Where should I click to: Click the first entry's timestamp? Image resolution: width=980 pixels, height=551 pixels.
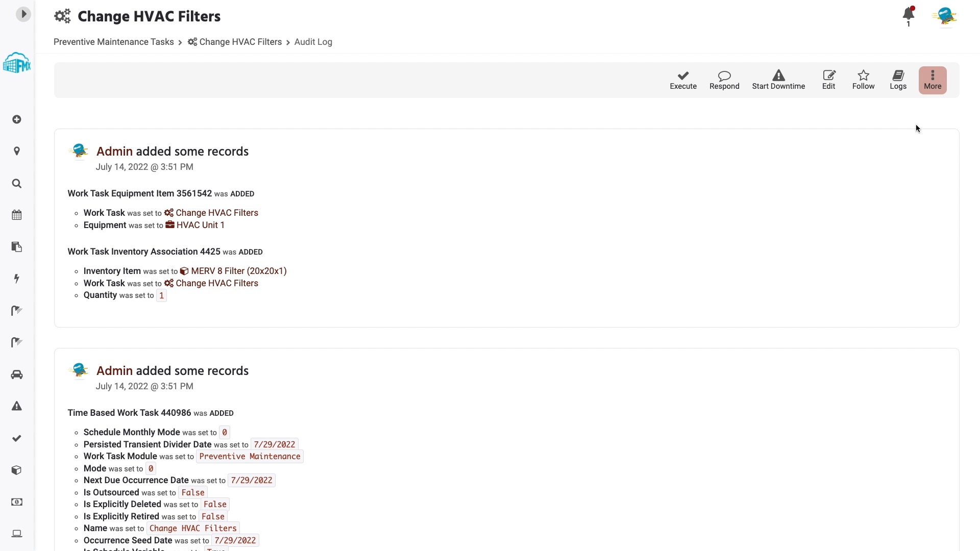point(144,167)
